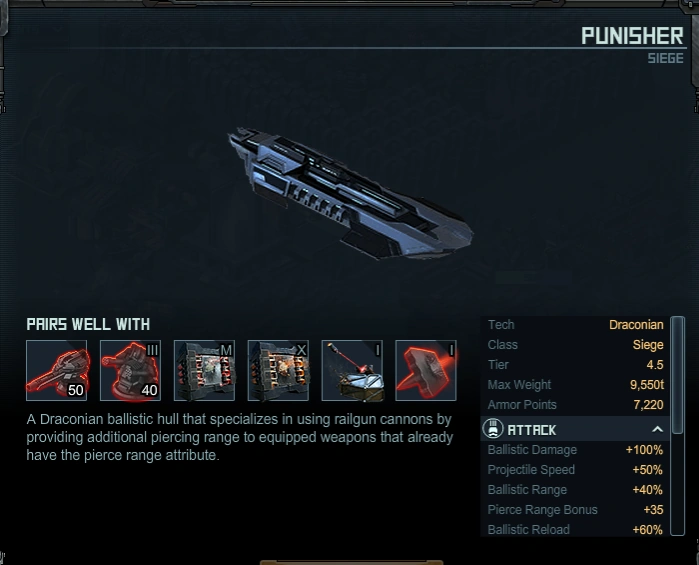This screenshot has height=565, width=699.
Task: Click the Armor Points 7,220 row
Action: tap(575, 404)
